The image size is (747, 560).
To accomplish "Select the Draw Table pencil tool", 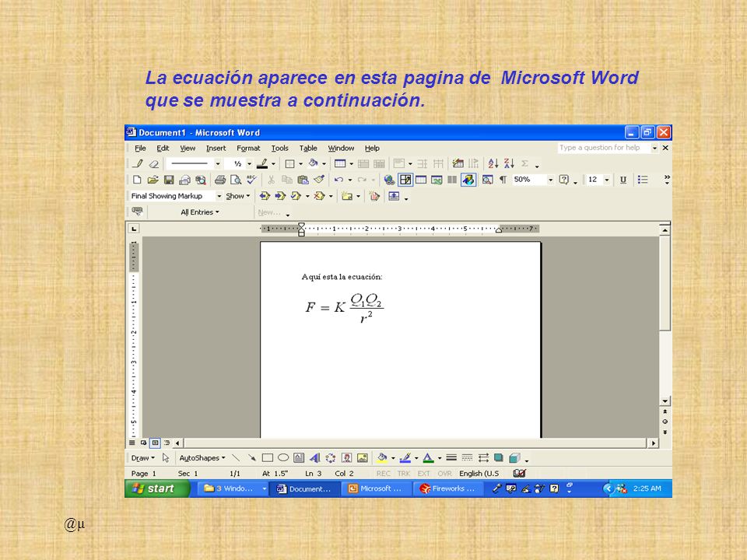I will [x=138, y=164].
